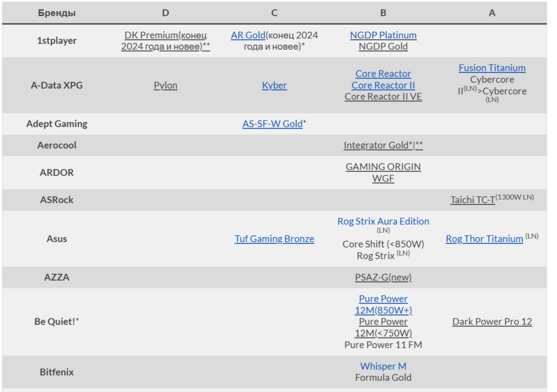The width and height of the screenshot is (557, 392).
Task: Select the Be Quiet! brand cell
Action: coord(57,322)
